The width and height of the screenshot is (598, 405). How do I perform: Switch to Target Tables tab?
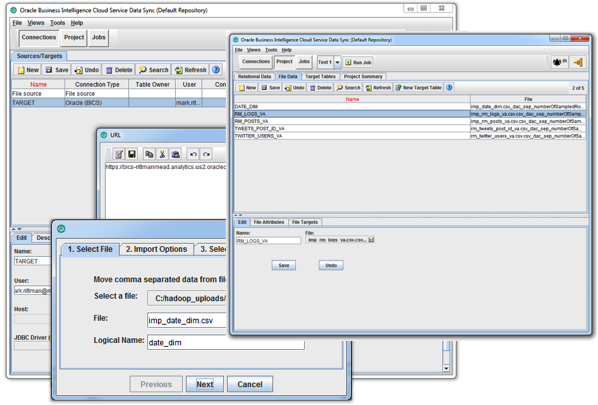click(320, 77)
